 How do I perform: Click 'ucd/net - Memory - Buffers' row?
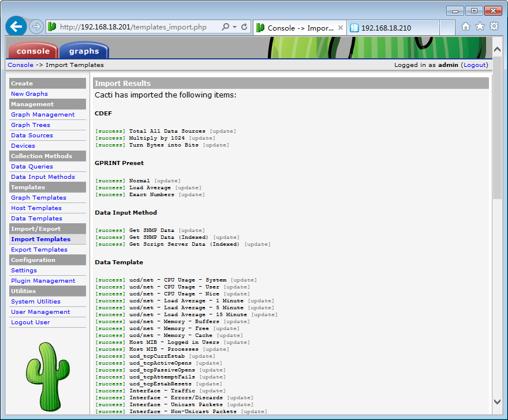pyautogui.click(x=173, y=321)
